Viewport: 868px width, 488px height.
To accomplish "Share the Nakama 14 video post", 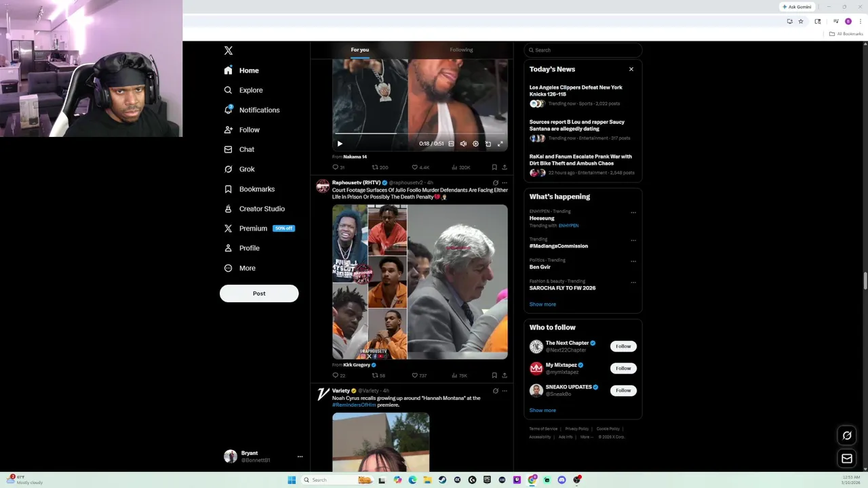I will coord(505,167).
